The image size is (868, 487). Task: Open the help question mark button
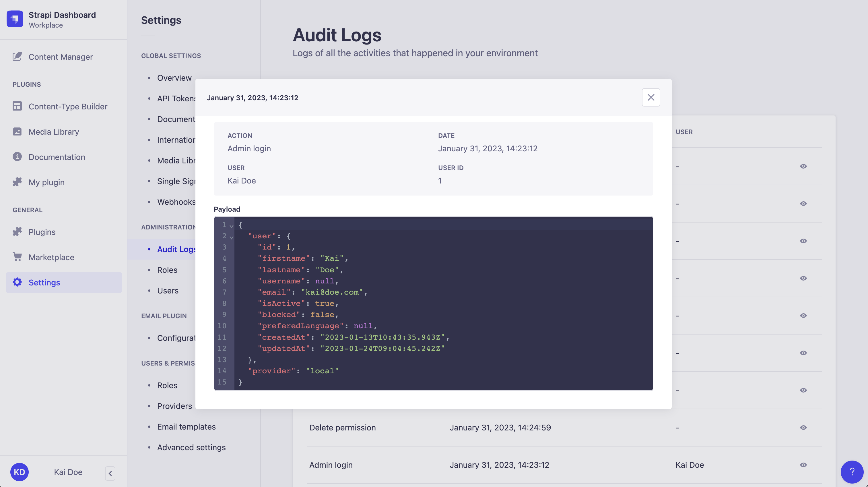(x=852, y=472)
